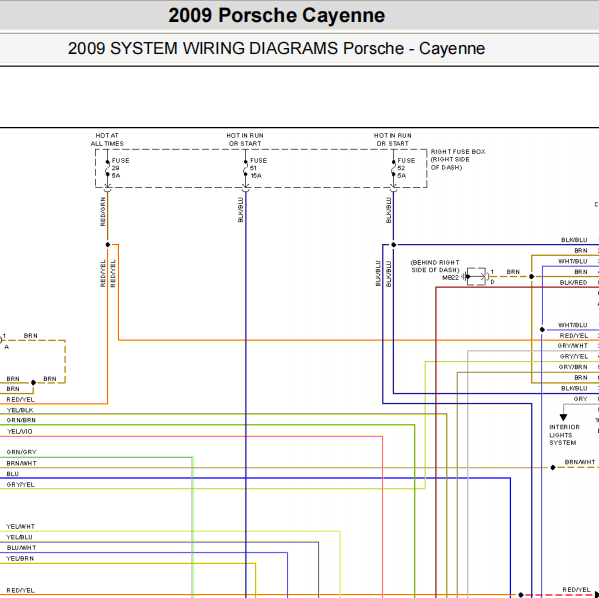This screenshot has height=598, width=599.
Task: Click the 2009 Porsche Cayenne title
Action: pyautogui.click(x=277, y=16)
